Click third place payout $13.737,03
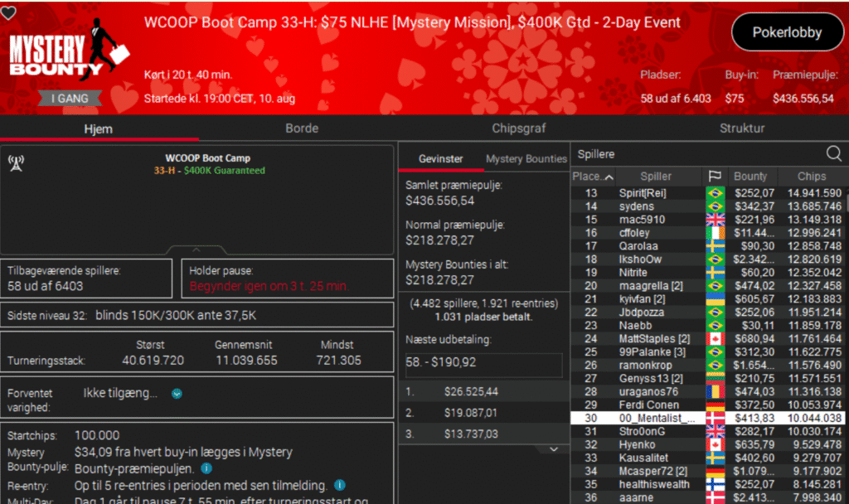This screenshot has width=849, height=504. [471, 434]
